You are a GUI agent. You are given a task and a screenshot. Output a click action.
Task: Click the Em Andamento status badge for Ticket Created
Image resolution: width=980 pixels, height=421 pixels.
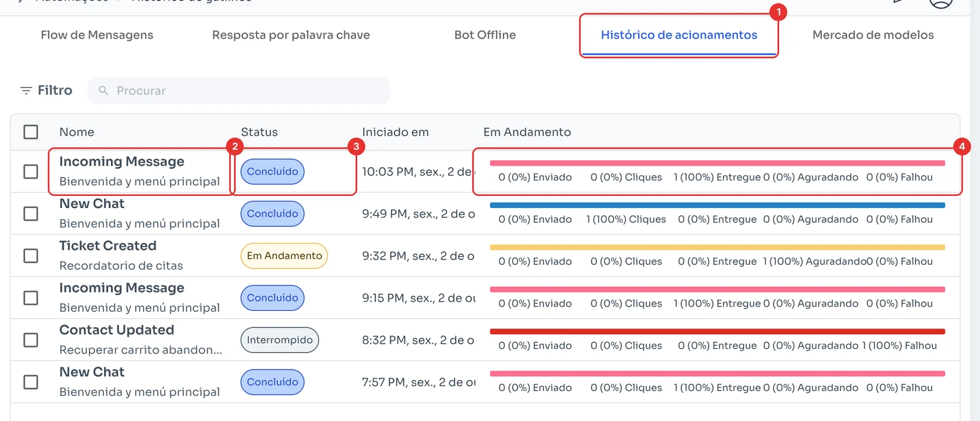(284, 256)
